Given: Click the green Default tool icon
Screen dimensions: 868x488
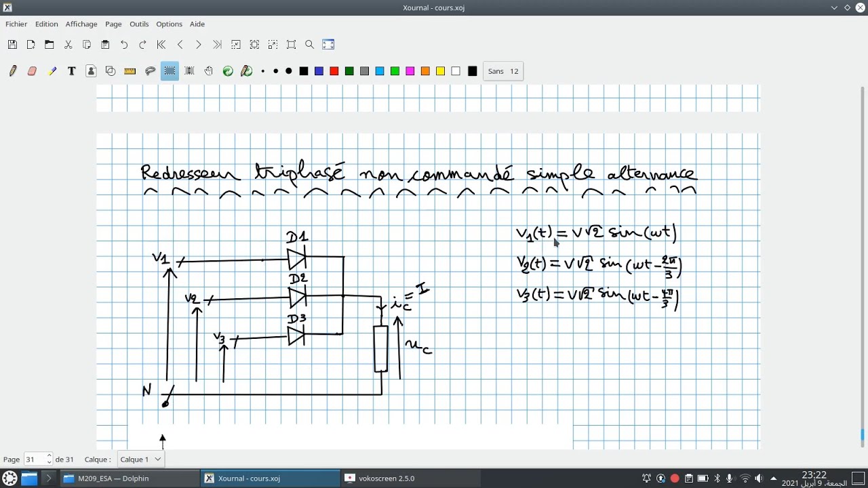Looking at the screenshot, I should pyautogui.click(x=228, y=71).
